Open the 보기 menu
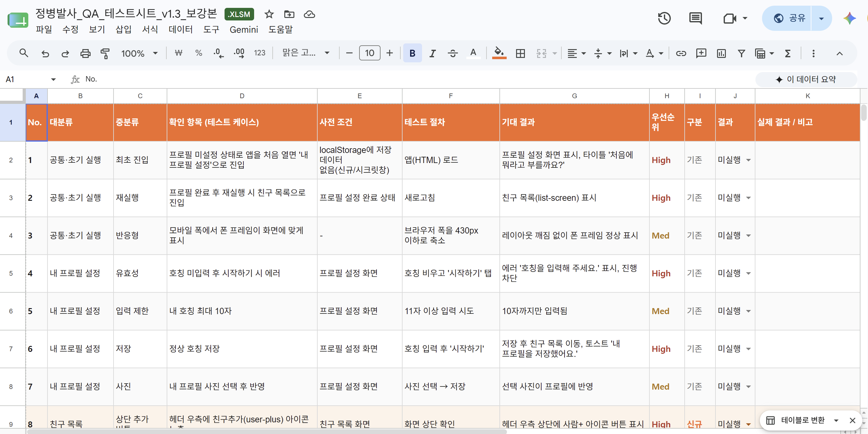The width and height of the screenshot is (868, 434). pyautogui.click(x=97, y=29)
